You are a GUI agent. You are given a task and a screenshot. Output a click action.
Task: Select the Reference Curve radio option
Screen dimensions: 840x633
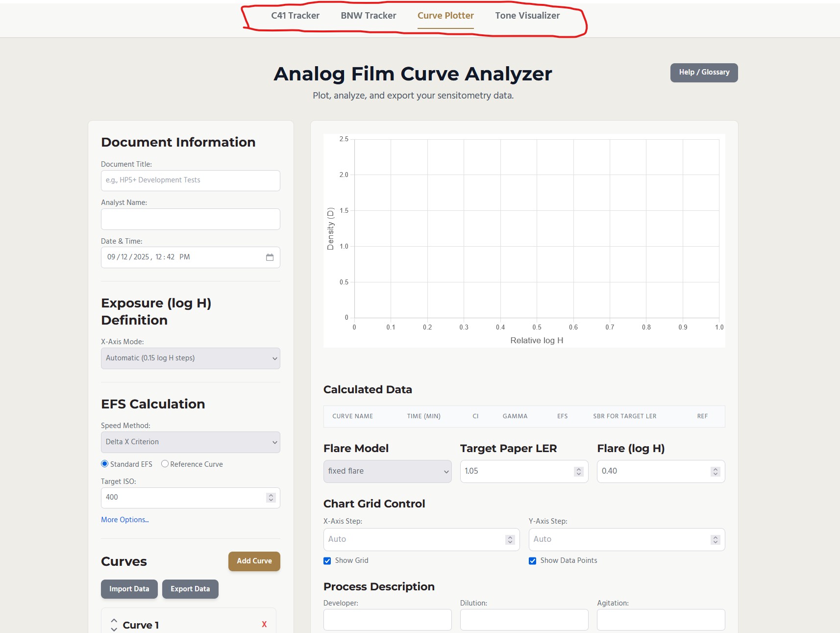[x=165, y=464]
